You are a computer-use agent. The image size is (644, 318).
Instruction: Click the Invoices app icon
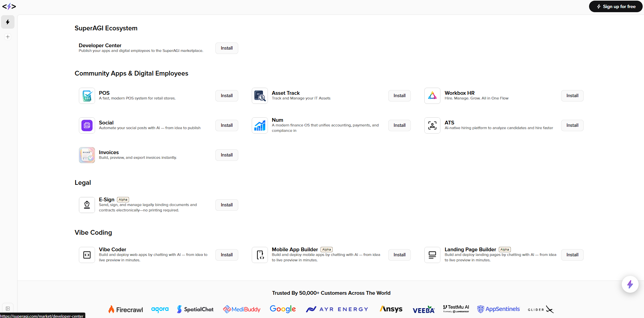(87, 155)
